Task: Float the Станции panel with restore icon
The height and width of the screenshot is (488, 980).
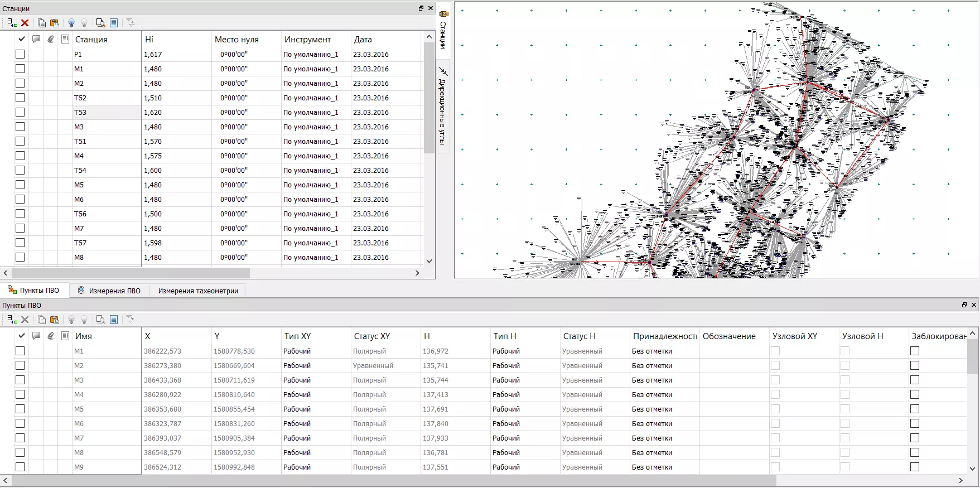Action: coord(421,8)
